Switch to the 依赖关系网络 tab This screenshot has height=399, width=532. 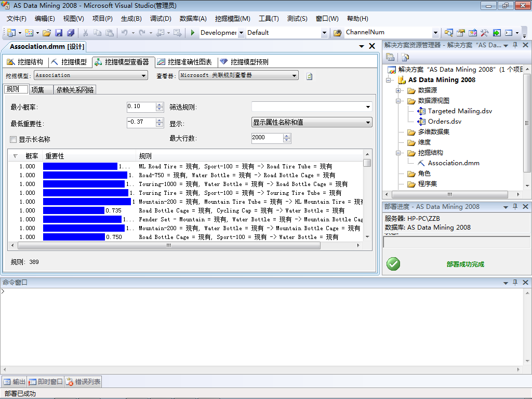point(75,90)
